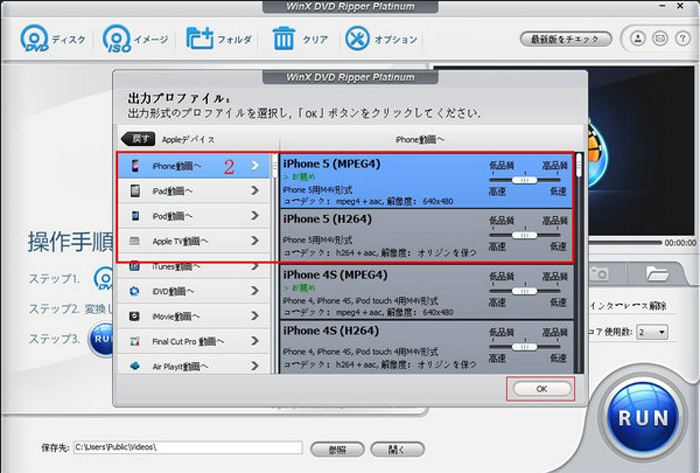The width and height of the screenshot is (700, 473).
Task: Click the 参照 browse button
Action: [x=337, y=449]
